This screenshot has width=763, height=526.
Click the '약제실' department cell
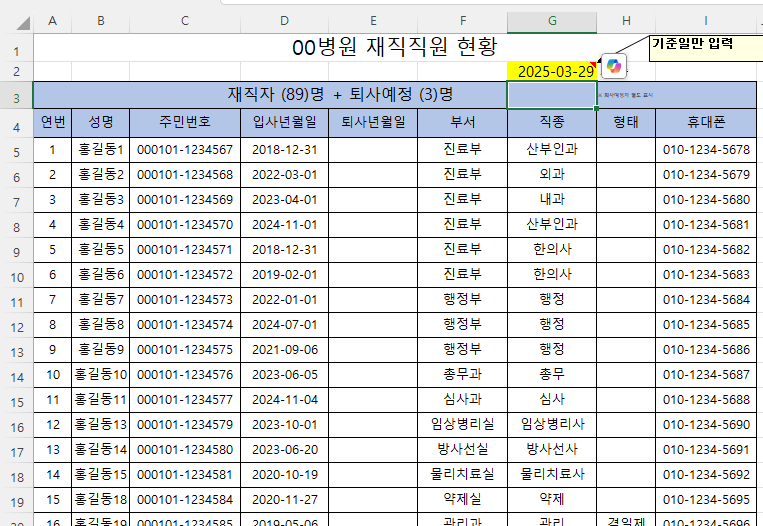pyautogui.click(x=462, y=500)
